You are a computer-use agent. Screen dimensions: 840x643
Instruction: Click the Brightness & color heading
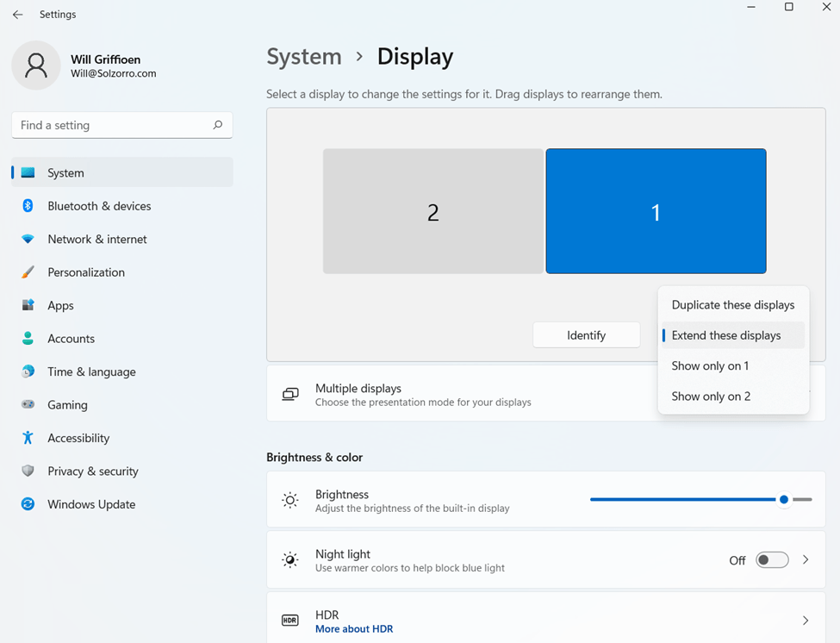coord(314,458)
